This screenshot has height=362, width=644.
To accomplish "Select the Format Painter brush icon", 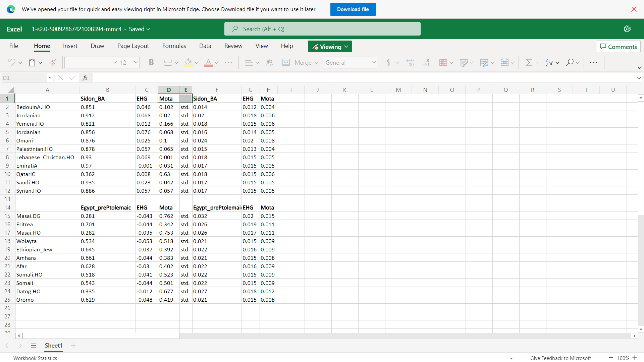I will point(53,62).
